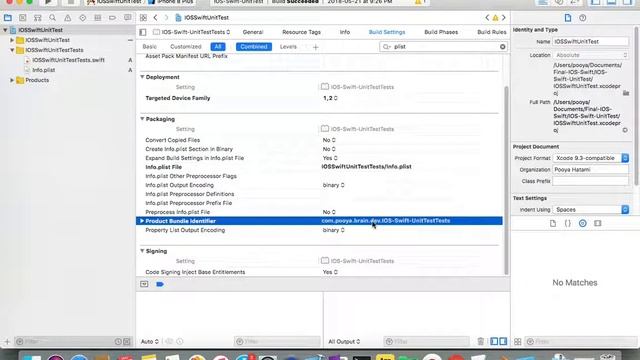Open the All Output console filter
Screen dimensions: 640x360
pyautogui.click(x=344, y=342)
